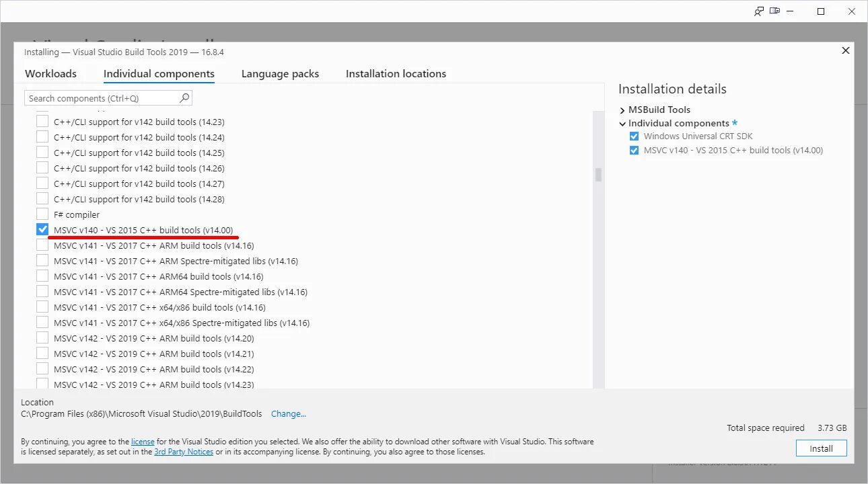Collapse the Individual components section
Image resolution: width=868 pixels, height=484 pixels.
[622, 124]
